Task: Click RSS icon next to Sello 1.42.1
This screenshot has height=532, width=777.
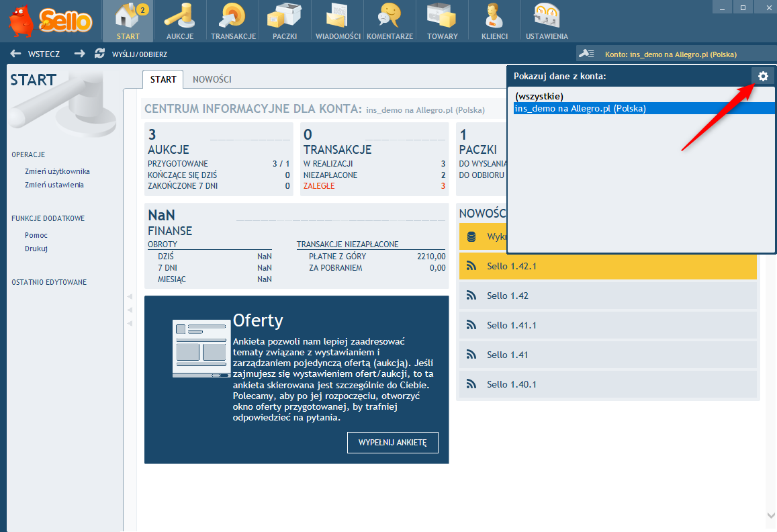Action: [471, 266]
